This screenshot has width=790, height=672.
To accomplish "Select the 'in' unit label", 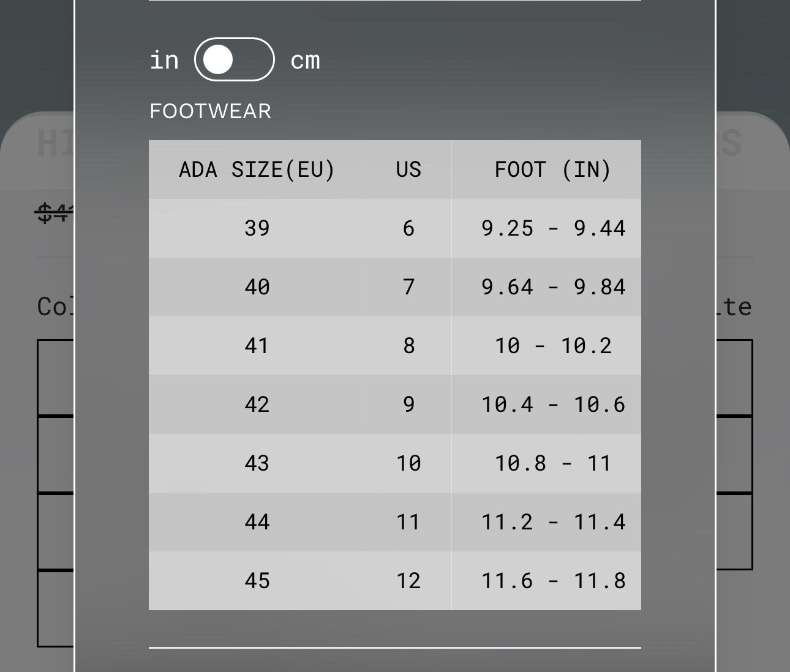I will click(164, 60).
